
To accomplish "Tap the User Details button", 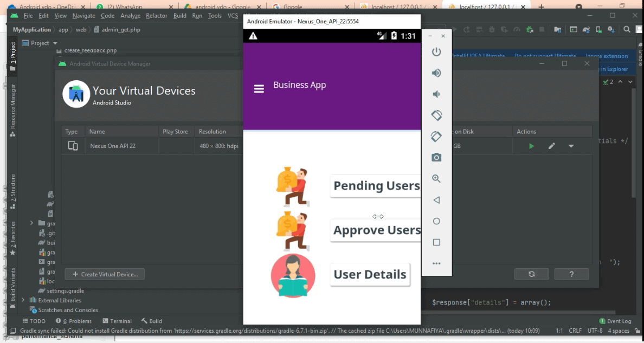I will point(370,274).
